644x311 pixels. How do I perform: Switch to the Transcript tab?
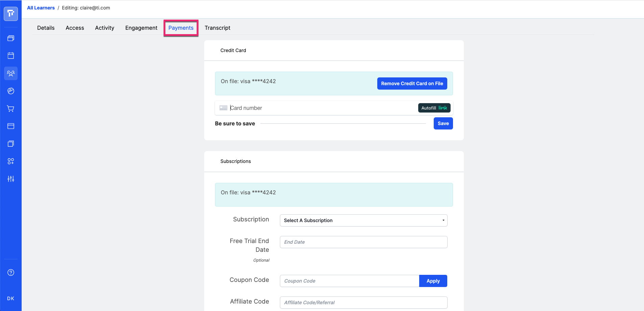(217, 28)
